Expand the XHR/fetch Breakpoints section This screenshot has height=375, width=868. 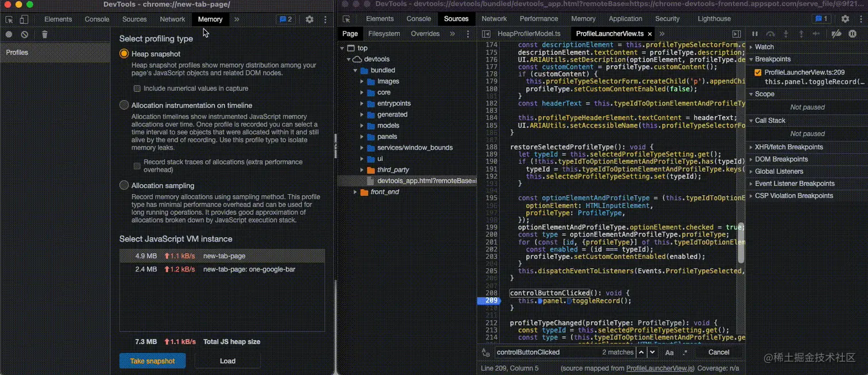750,147
